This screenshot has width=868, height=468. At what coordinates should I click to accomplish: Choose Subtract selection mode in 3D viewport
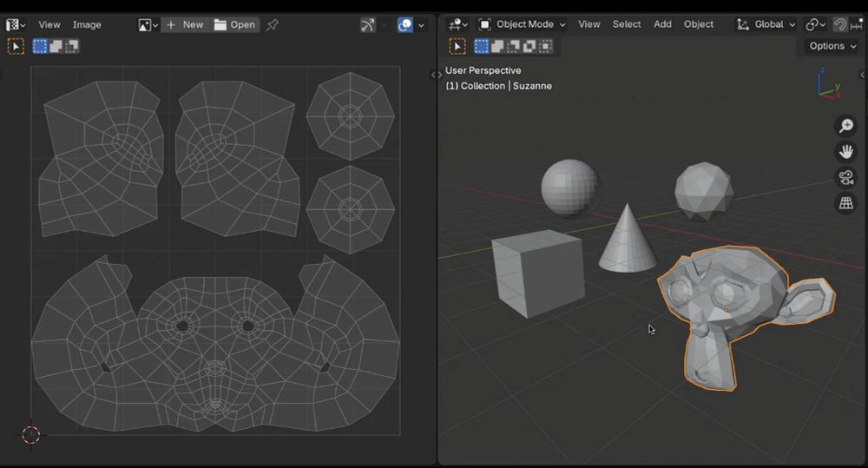[513, 46]
